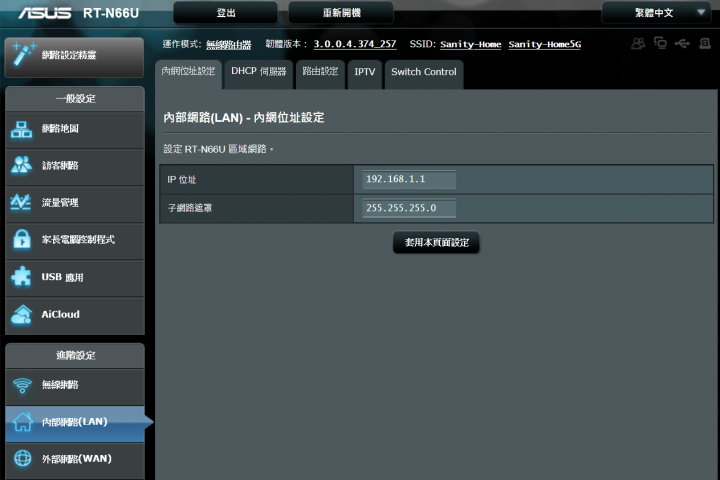The image size is (720, 480).
Task: Click the 子網路遮罩 row label
Action: [190, 208]
